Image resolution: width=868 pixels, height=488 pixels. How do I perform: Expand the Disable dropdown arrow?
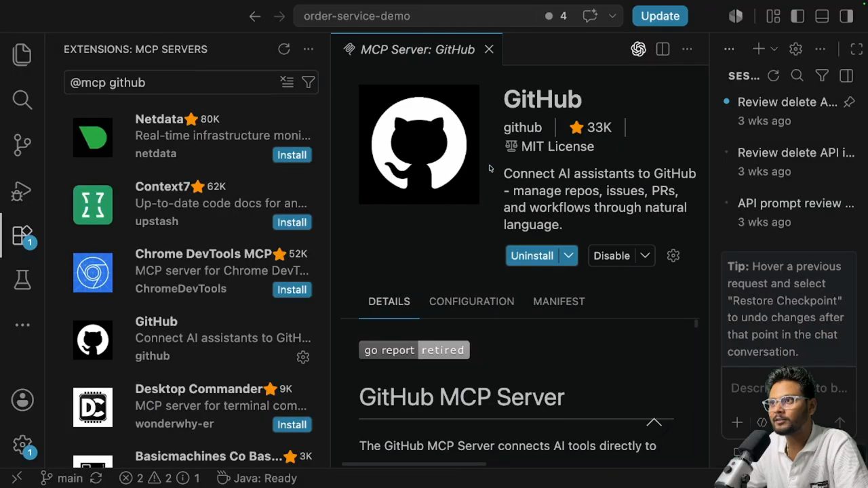pyautogui.click(x=645, y=256)
